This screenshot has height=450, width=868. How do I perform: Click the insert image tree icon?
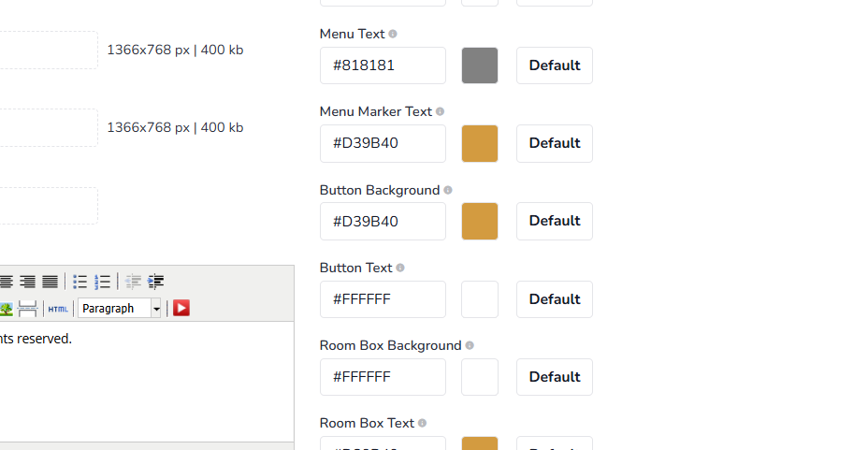(7, 309)
